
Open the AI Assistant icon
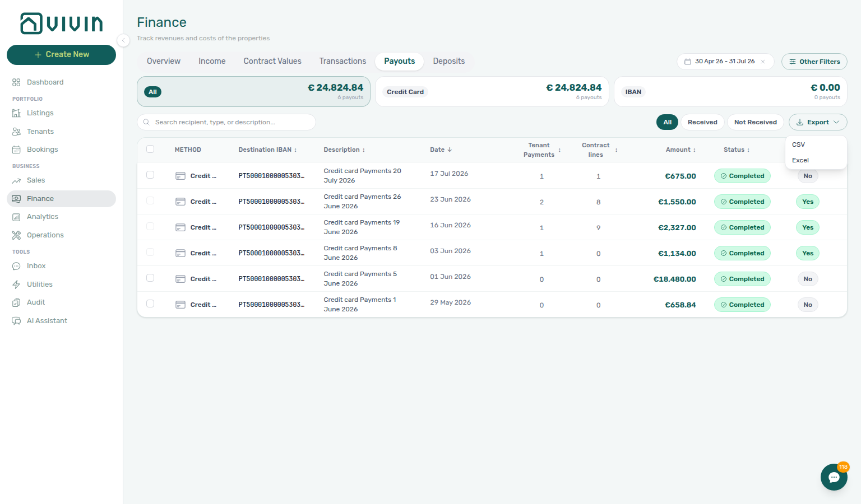pyautogui.click(x=16, y=321)
